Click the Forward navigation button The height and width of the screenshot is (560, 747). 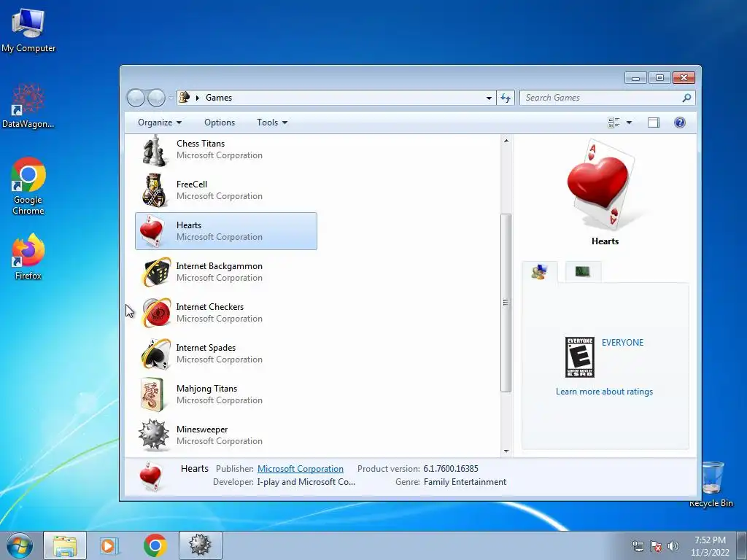point(156,98)
